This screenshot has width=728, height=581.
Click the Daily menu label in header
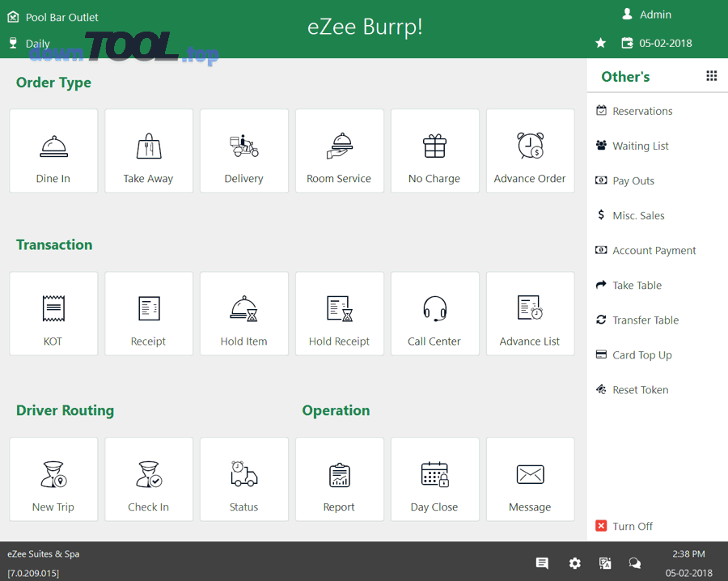pos(37,44)
